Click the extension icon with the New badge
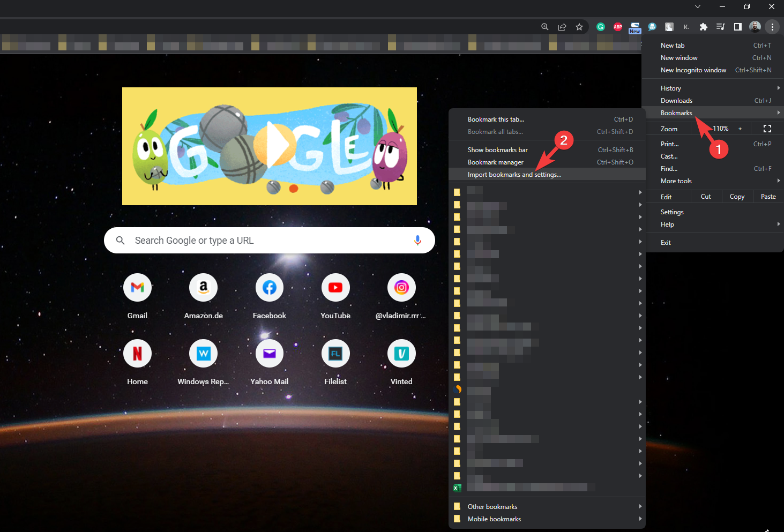Image resolution: width=784 pixels, height=532 pixels. click(635, 27)
